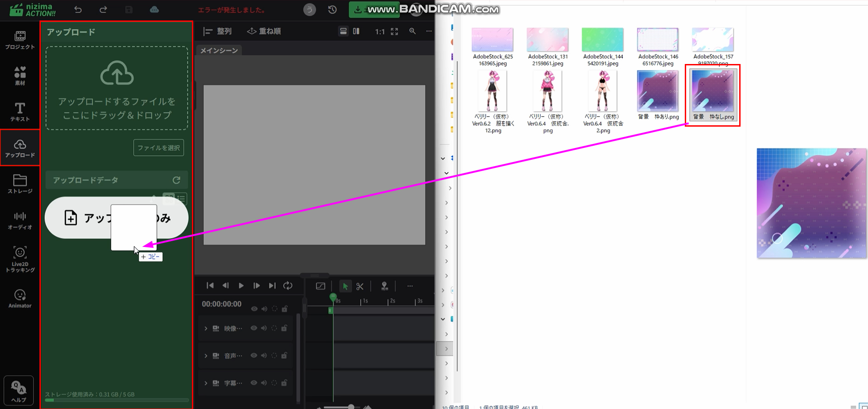The image size is (868, 409).
Task: Expand the 音声 track chevron
Action: tap(206, 355)
